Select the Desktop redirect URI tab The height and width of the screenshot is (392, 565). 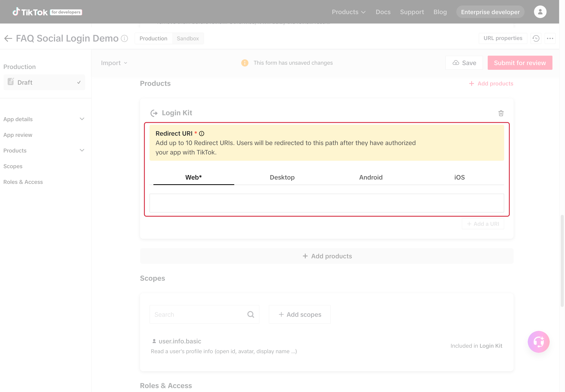coord(282,177)
